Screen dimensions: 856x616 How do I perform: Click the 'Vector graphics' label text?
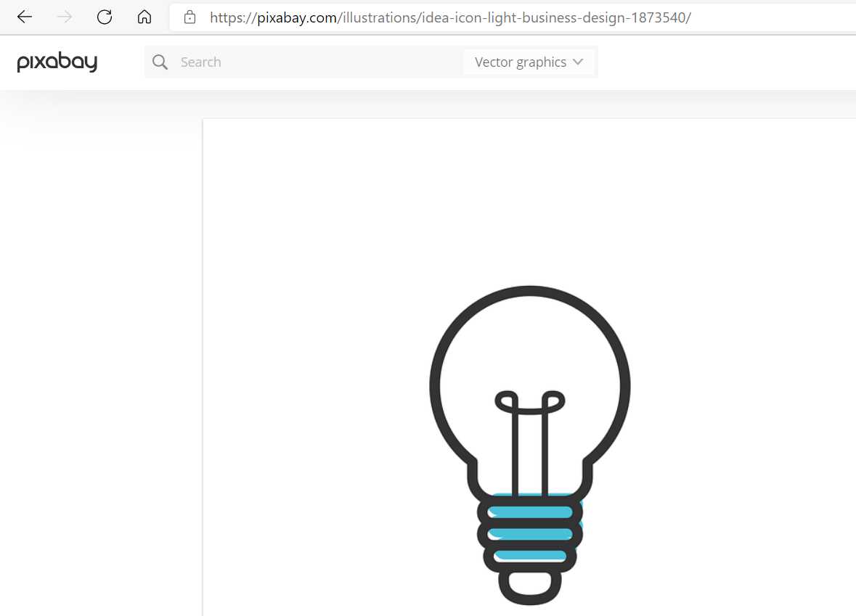tap(521, 62)
